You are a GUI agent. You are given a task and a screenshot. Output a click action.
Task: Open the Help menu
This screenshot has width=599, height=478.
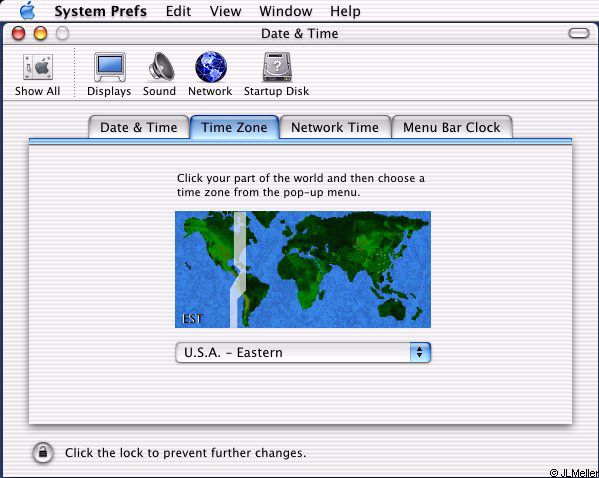pos(345,11)
